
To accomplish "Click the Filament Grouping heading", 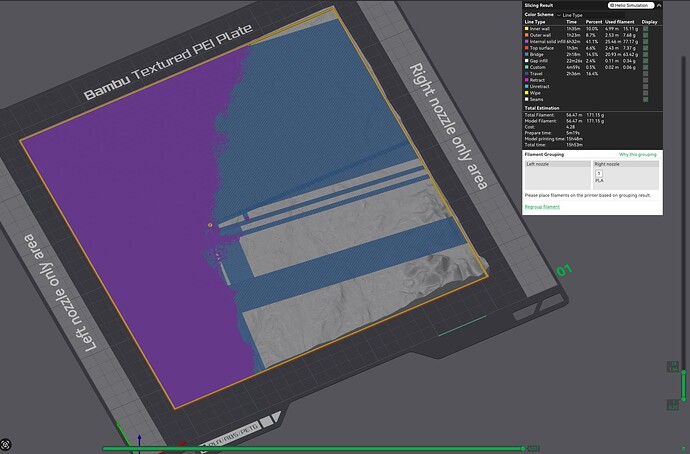I will click(544, 154).
